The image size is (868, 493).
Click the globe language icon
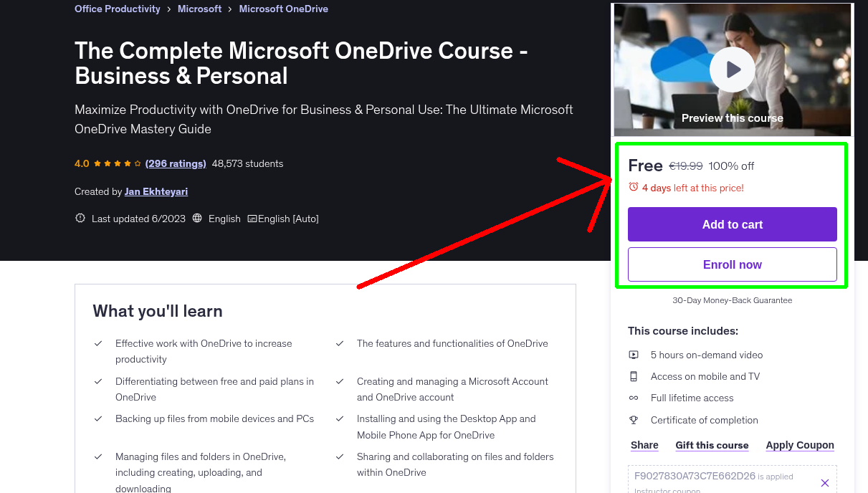198,219
